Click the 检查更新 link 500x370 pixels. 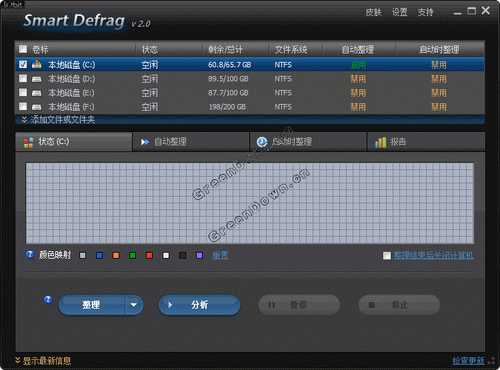coord(468,361)
